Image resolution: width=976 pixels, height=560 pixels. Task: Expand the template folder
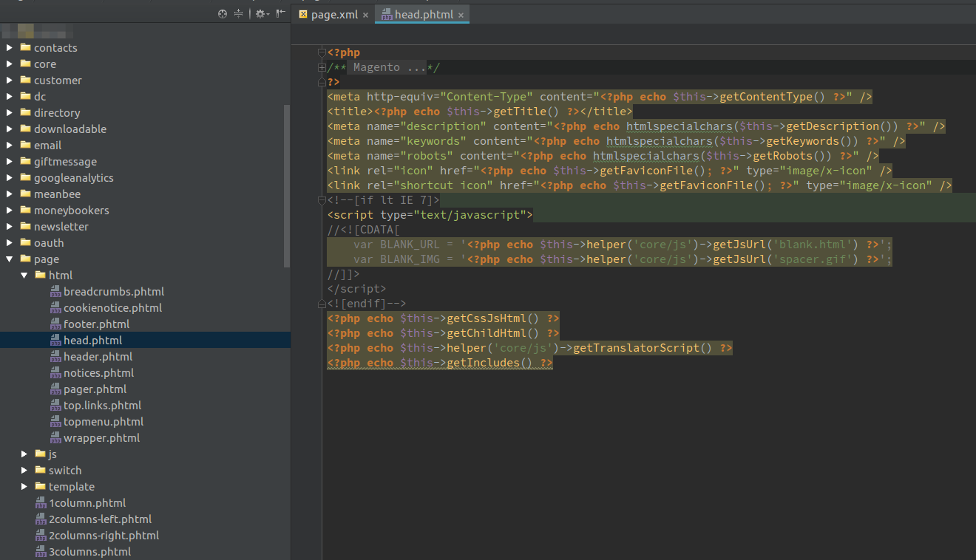(24, 486)
